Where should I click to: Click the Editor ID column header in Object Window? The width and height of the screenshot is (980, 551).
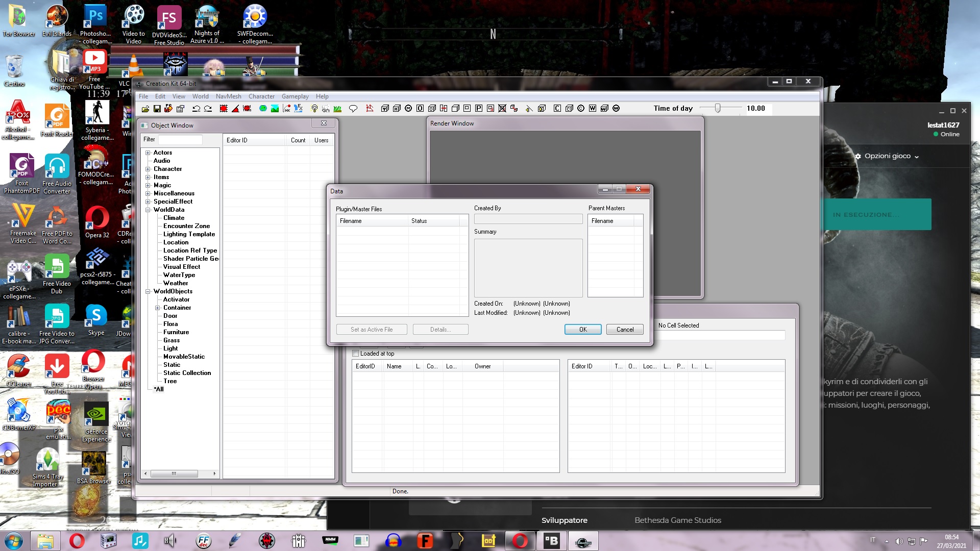point(254,140)
